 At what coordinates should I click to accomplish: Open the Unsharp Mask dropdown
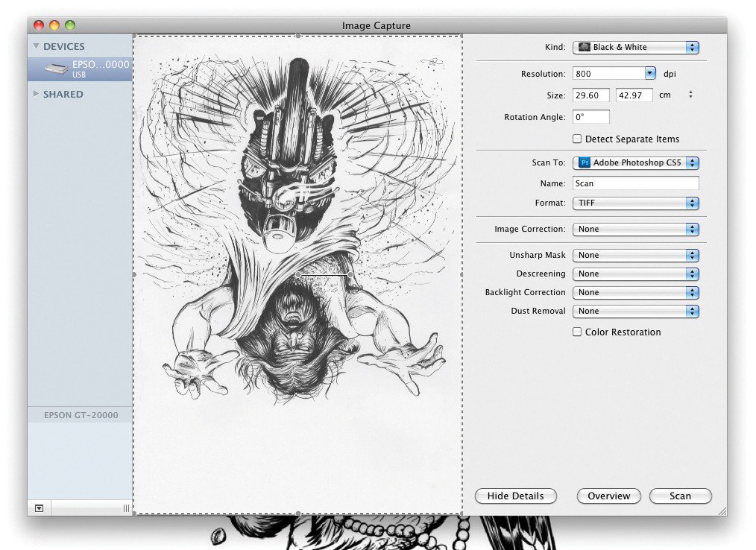pos(635,255)
